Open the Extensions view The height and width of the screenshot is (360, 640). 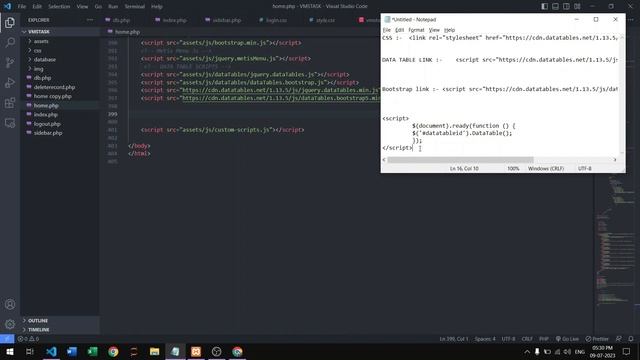10,102
